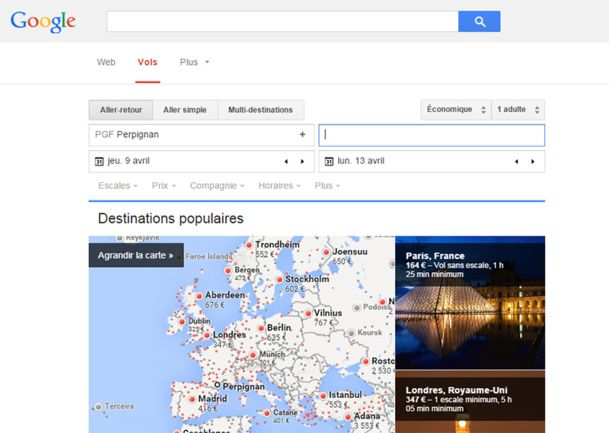Click the Faroe Islands map label
The height and width of the screenshot is (433, 609).
pyautogui.click(x=209, y=256)
